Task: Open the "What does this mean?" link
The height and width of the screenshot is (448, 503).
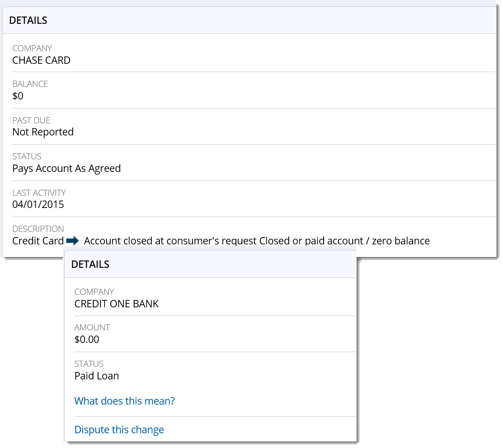Action: 124,401
